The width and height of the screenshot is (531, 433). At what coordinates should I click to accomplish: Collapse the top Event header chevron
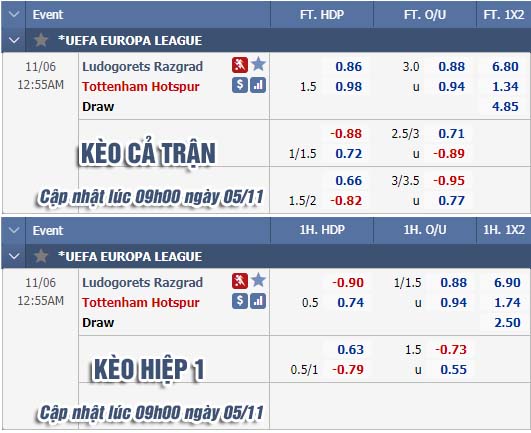point(14,15)
